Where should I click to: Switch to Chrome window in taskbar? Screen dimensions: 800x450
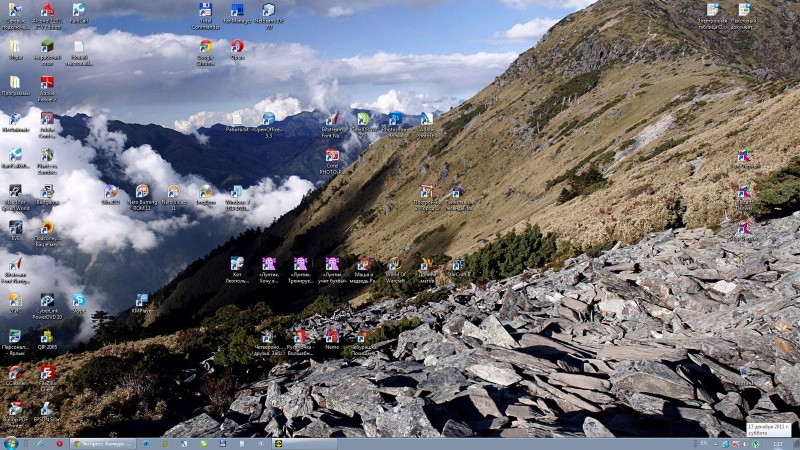point(100,443)
